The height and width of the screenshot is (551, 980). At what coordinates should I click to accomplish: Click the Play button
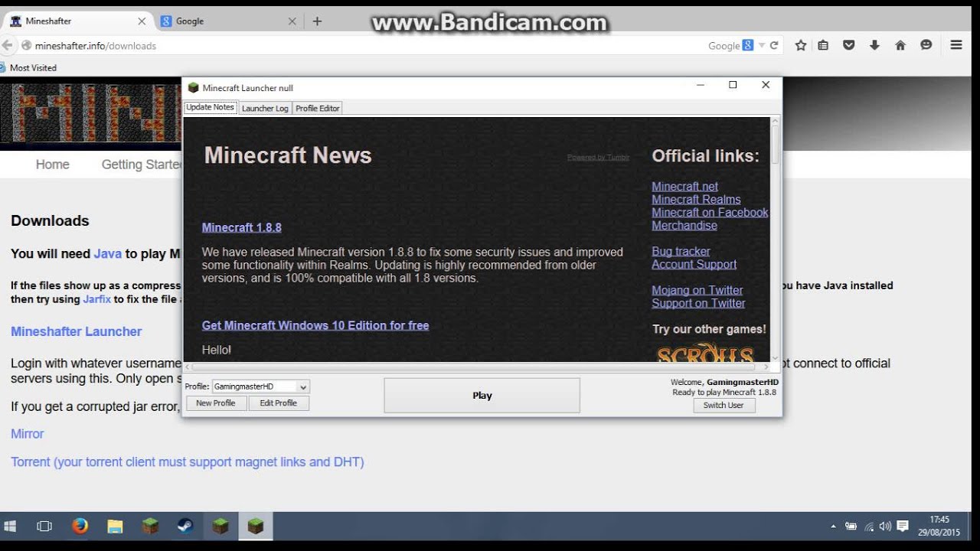point(482,396)
